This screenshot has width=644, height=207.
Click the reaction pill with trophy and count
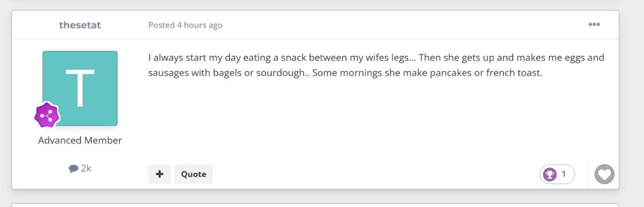pos(557,174)
